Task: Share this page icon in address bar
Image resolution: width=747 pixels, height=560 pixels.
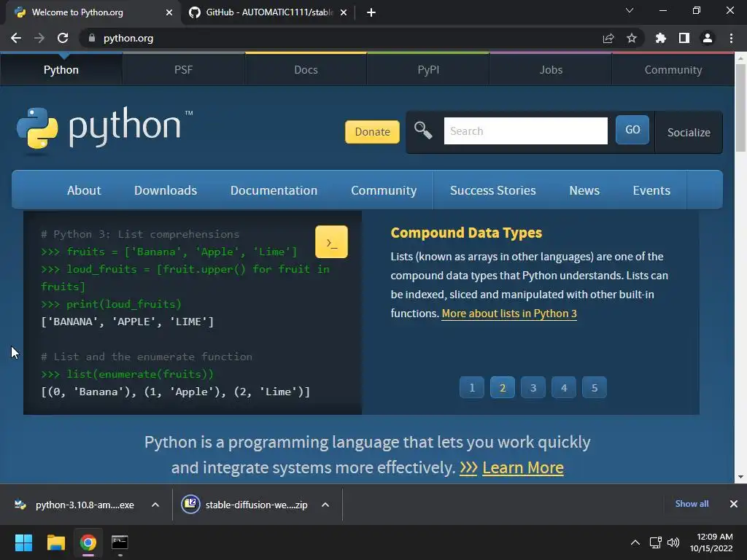Action: point(608,38)
